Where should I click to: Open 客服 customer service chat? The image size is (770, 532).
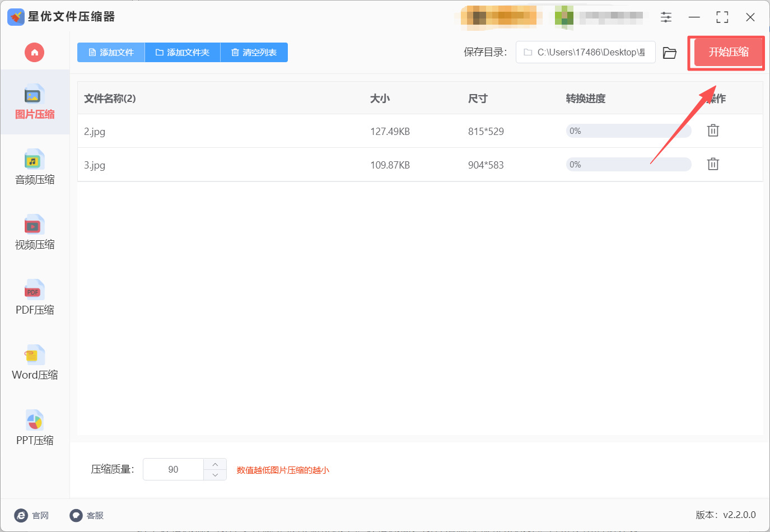coord(87,515)
